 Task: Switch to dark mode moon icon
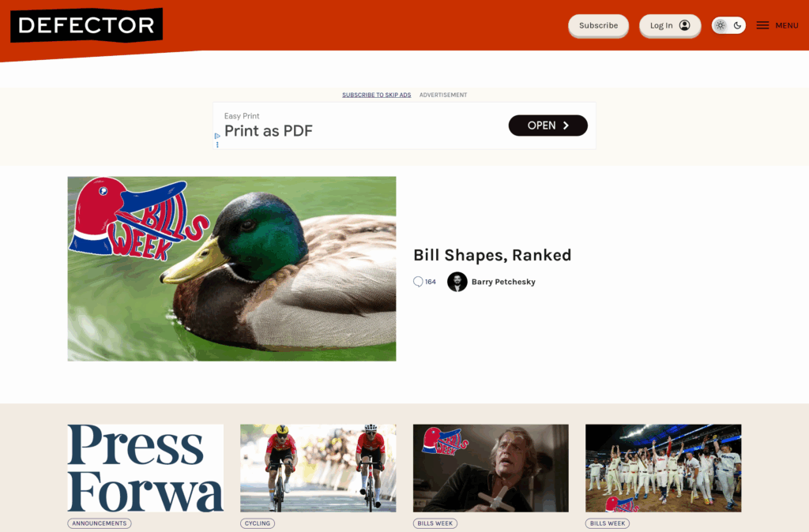[738, 25]
